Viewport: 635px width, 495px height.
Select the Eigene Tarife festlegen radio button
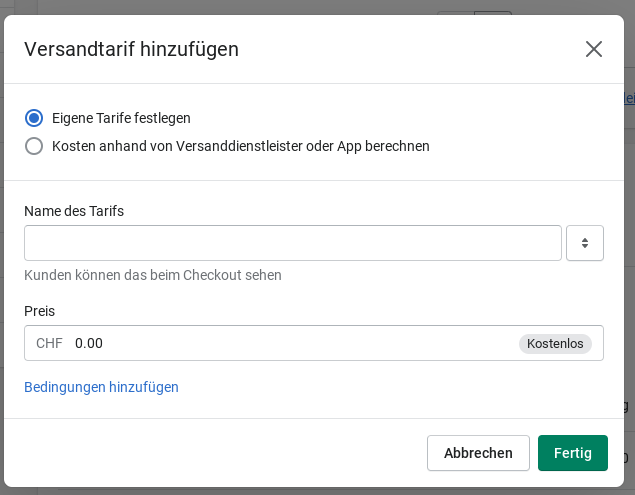coord(34,118)
